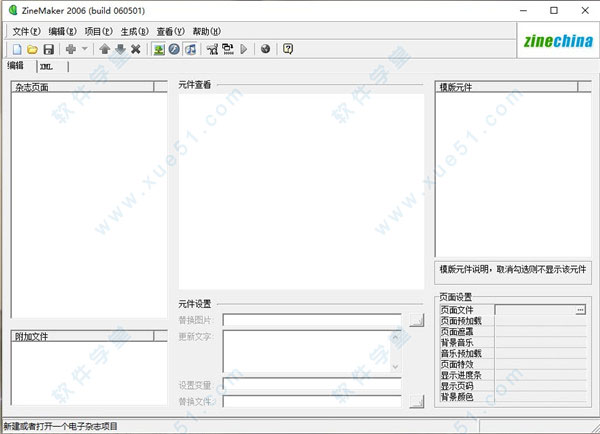Switch to the 编辑 tab
This screenshot has width=600, height=434.
[x=16, y=66]
